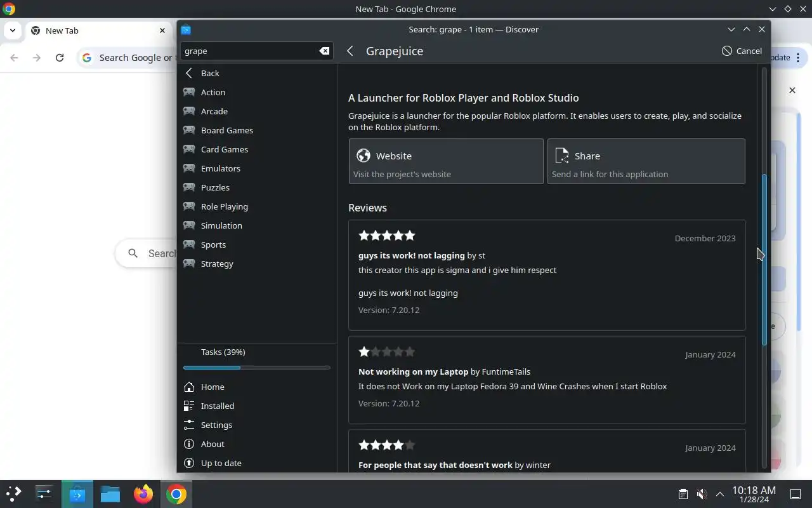Open Simulation category
The width and height of the screenshot is (812, 508).
[x=257, y=225]
